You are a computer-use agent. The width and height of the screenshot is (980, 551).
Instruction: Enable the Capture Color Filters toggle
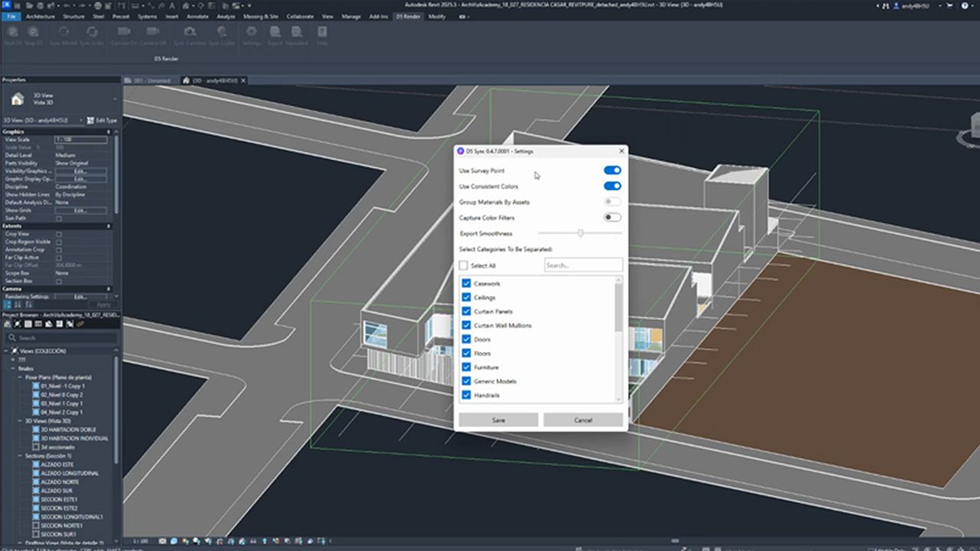coord(612,217)
